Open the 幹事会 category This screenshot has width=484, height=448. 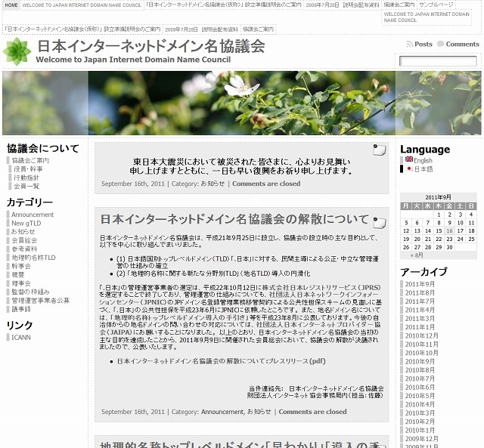point(21,266)
